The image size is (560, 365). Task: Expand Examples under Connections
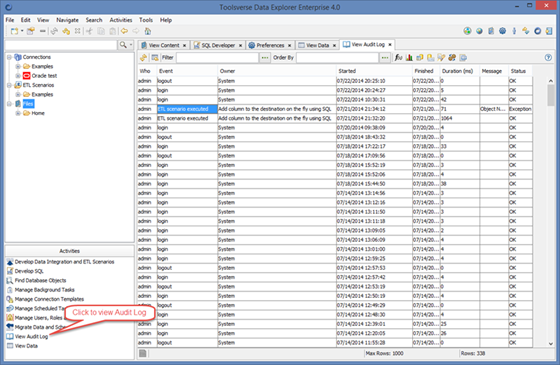click(18, 66)
